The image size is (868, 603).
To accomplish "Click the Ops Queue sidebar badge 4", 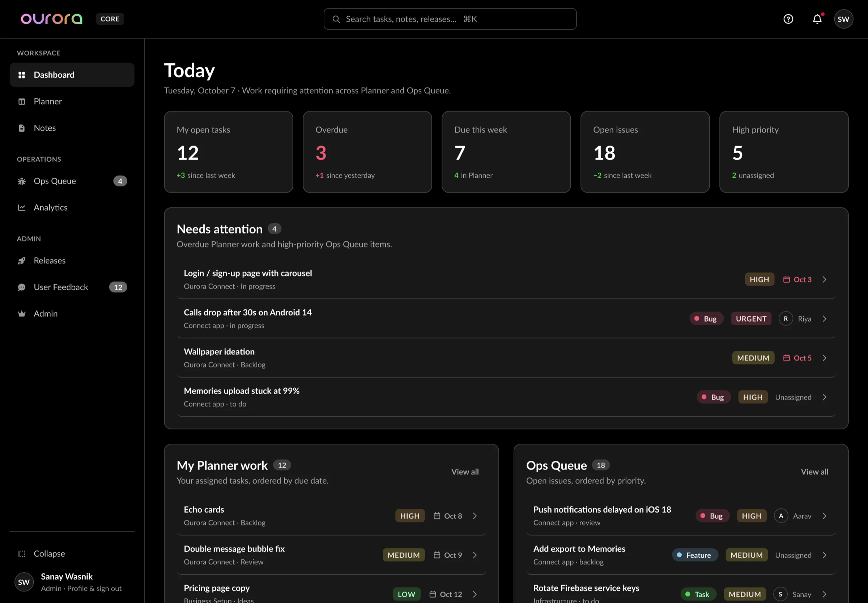I will pos(120,181).
